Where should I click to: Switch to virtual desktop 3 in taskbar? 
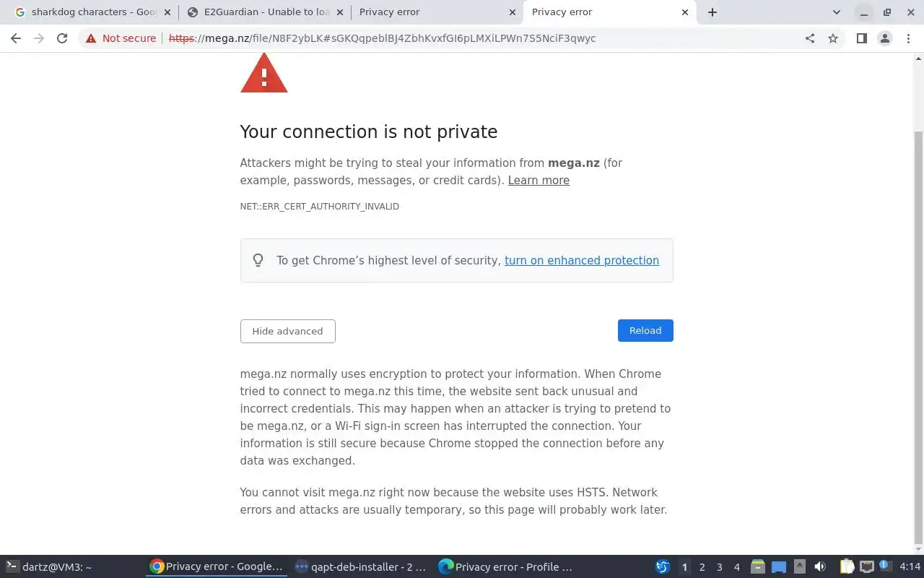point(719,567)
